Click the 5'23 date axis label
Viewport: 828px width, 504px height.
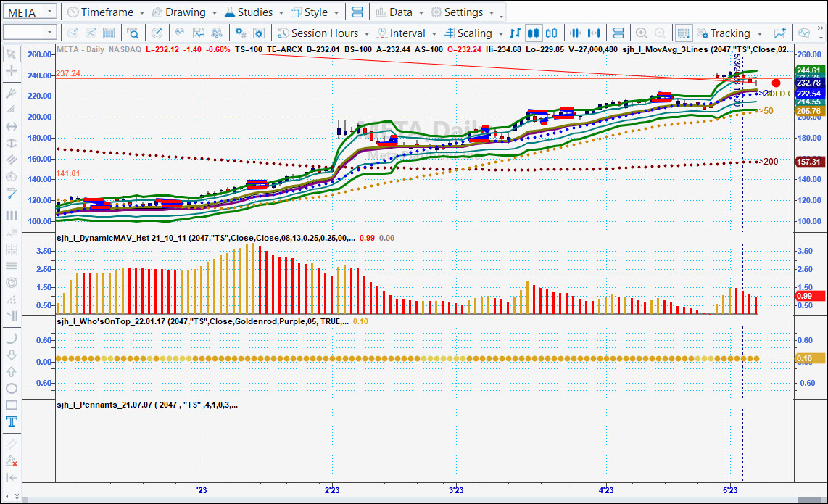point(730,490)
